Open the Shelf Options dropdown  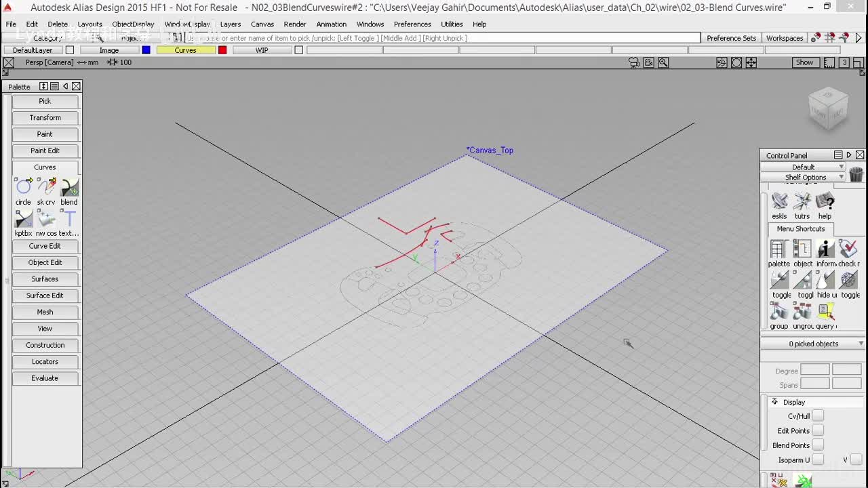[803, 177]
